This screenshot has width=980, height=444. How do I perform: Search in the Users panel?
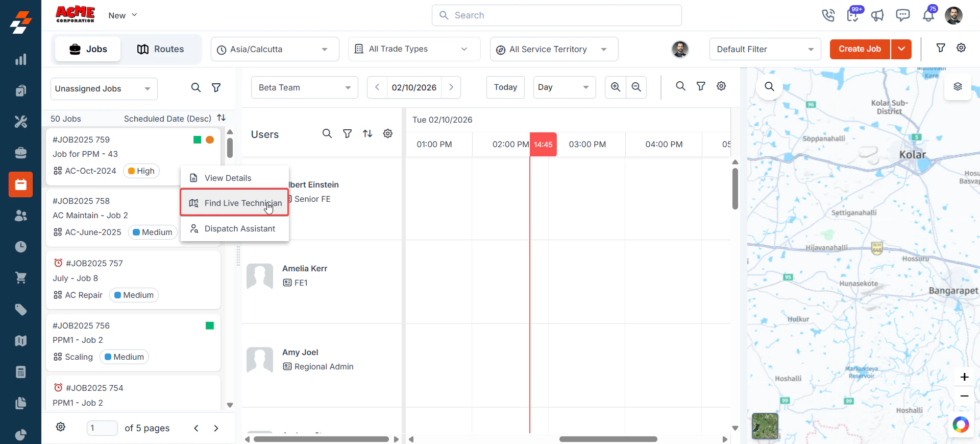[327, 134]
